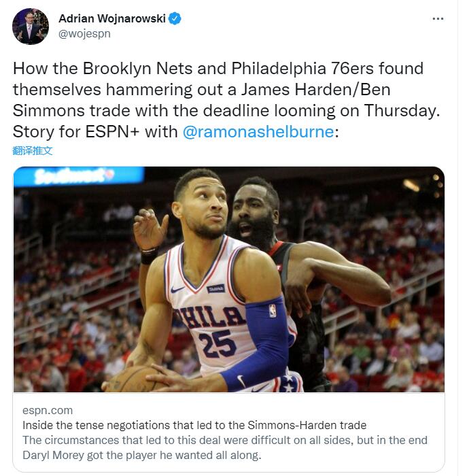Click the Nike swoosh on the blue sleeve
469x476 pixels.
(241, 381)
